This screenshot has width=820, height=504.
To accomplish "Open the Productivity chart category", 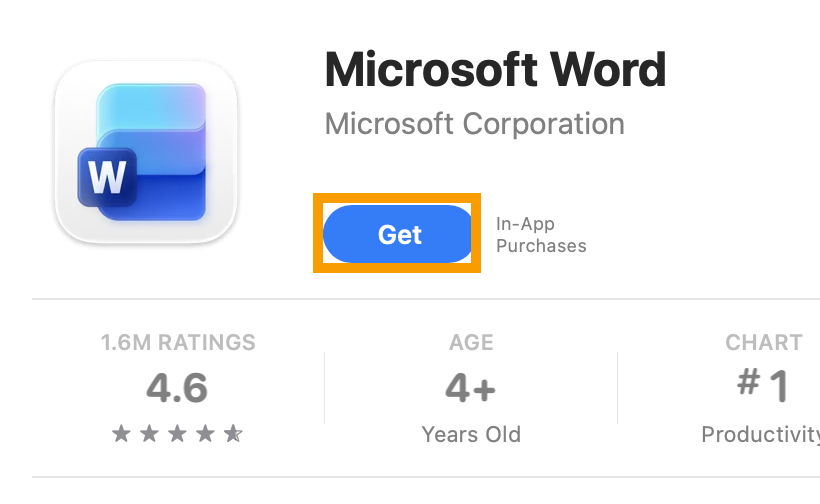I will click(x=760, y=435).
